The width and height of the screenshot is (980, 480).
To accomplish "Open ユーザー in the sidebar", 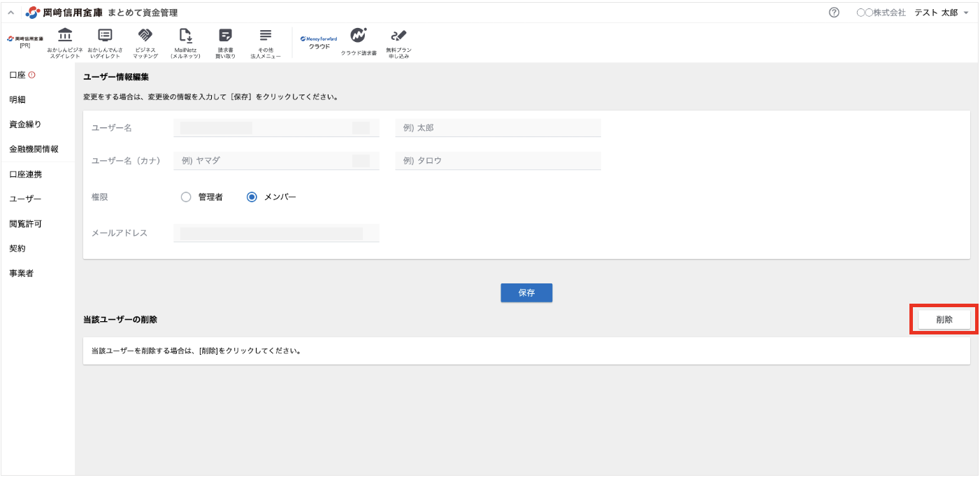I will coord(25,199).
